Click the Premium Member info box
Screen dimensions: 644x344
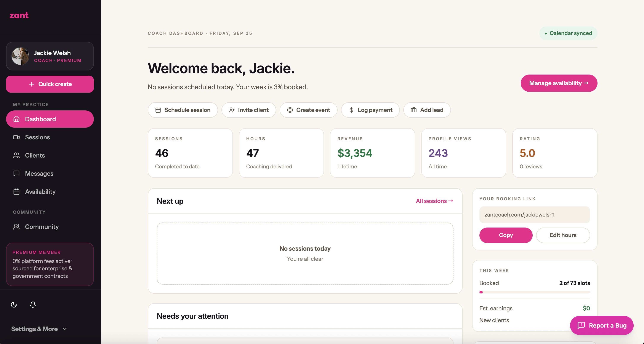(50, 264)
